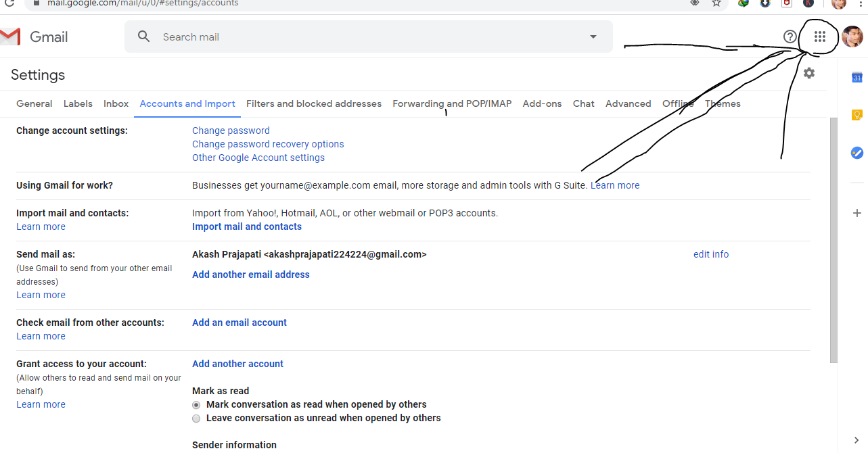Viewport: 868px width, 453px height.
Task: Open the Gmail support help icon
Action: coord(790,37)
